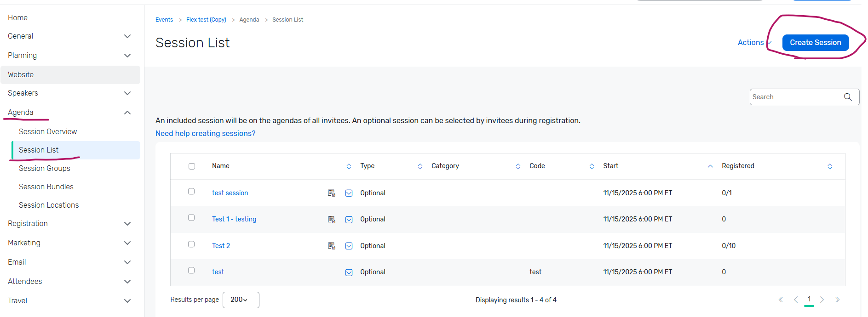Collapse the Agenda sidebar section
Screen dimensions: 868x317
point(127,113)
